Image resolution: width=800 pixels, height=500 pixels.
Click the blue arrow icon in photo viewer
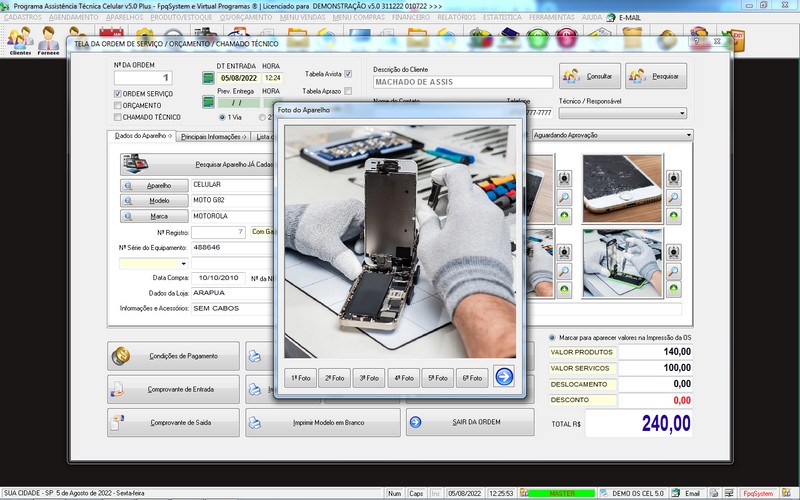504,377
